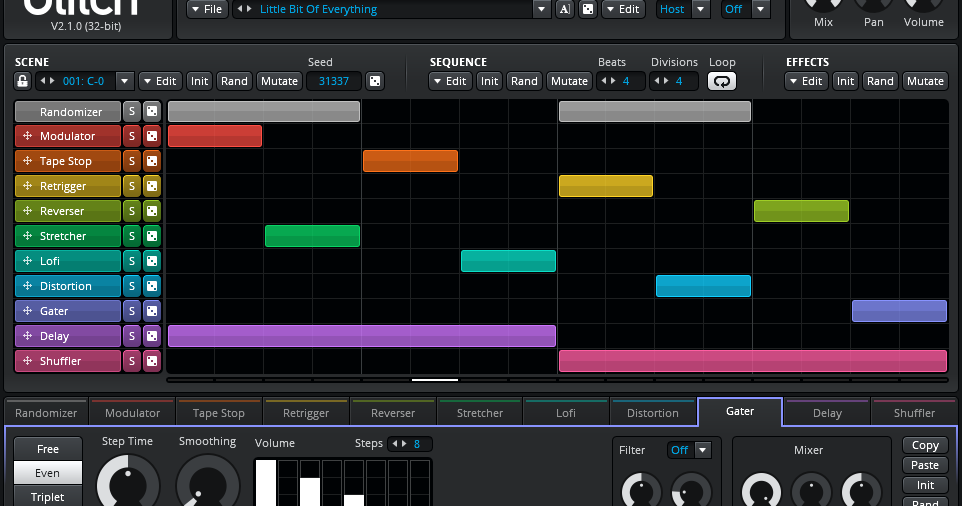Toggle the Sequence Loop icon button
Image resolution: width=962 pixels, height=506 pixels.
pos(721,81)
